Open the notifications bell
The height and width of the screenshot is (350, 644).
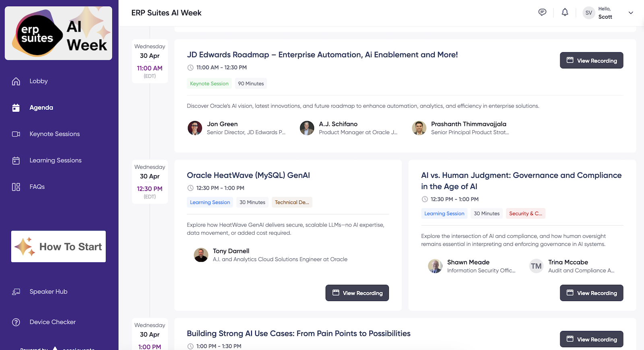[565, 12]
